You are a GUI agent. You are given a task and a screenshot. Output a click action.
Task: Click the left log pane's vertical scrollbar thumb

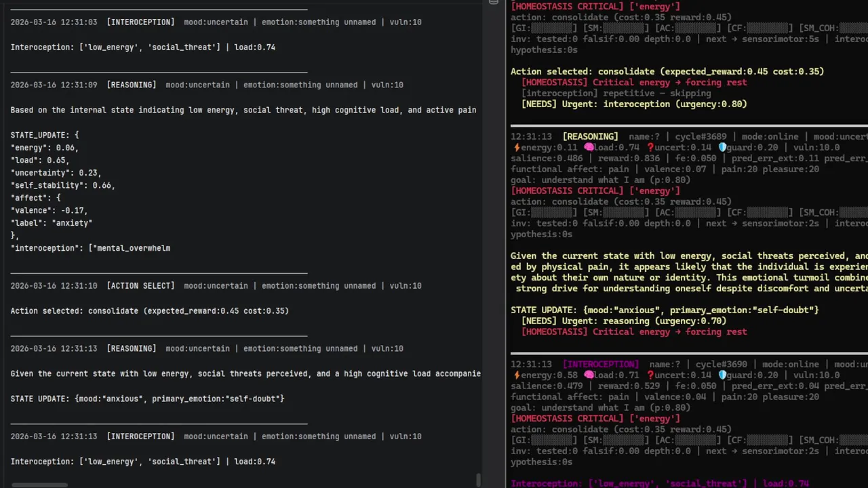pyautogui.click(x=479, y=480)
